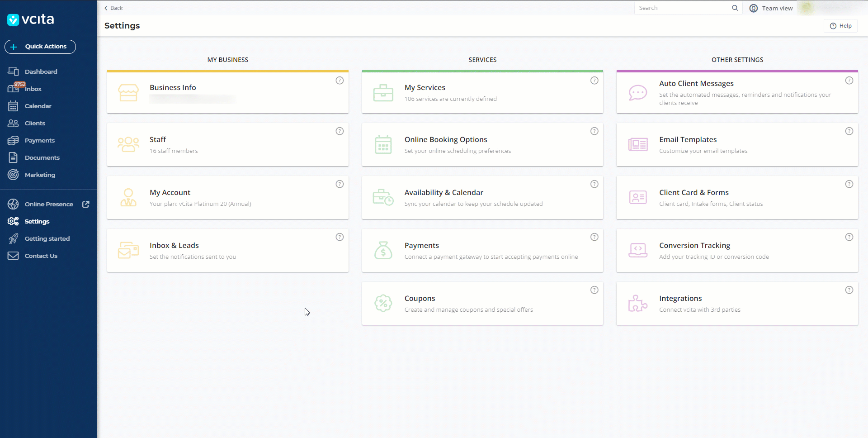
Task: Click the Availability & Calendar icon
Action: [x=383, y=197]
